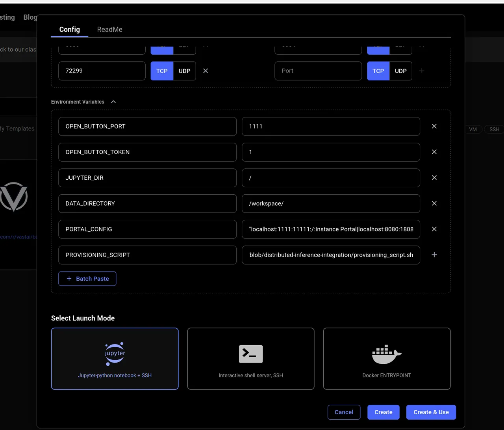Select Docker ENTRYPOINT launch mode
Image resolution: width=504 pixels, height=430 pixels.
(x=387, y=359)
